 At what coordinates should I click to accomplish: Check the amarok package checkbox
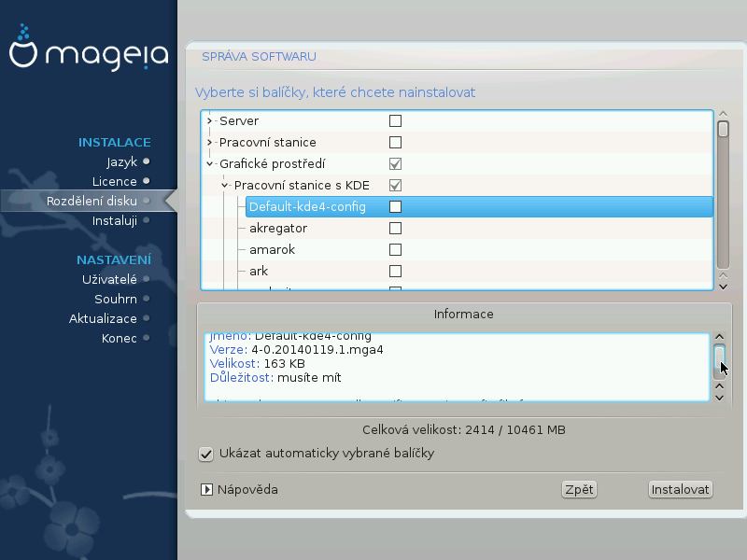point(395,250)
